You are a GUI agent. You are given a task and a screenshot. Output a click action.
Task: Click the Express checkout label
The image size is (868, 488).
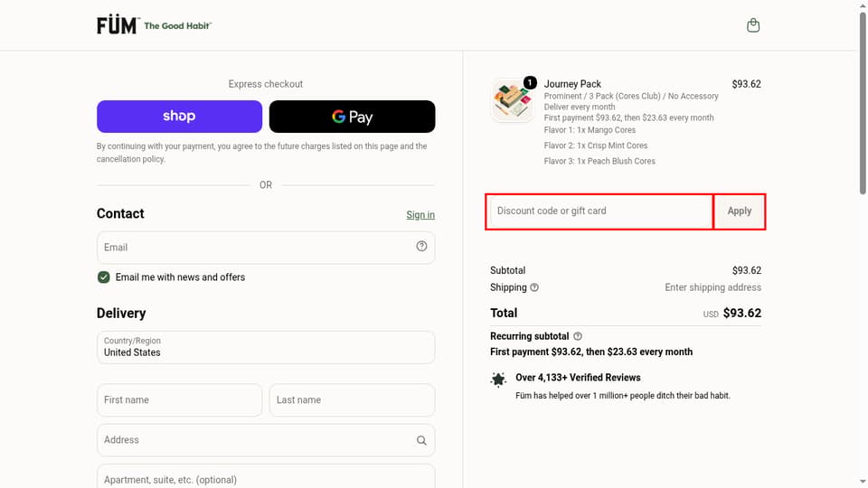(x=266, y=84)
